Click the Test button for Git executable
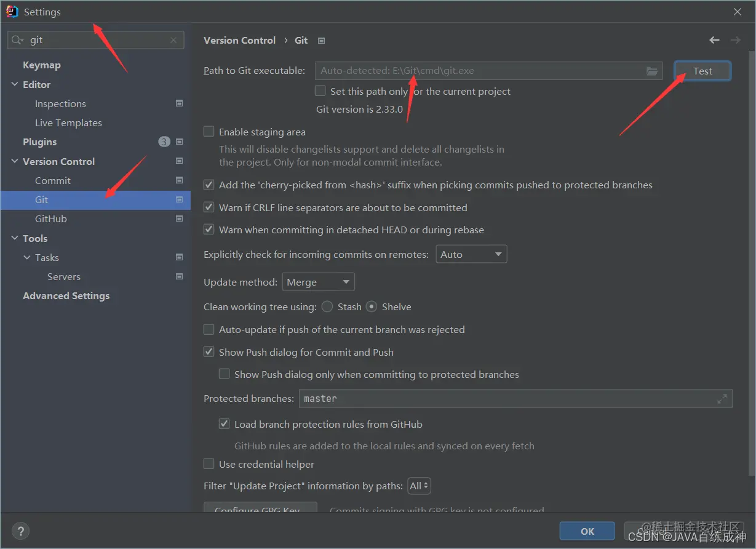The height and width of the screenshot is (549, 756). pos(702,71)
